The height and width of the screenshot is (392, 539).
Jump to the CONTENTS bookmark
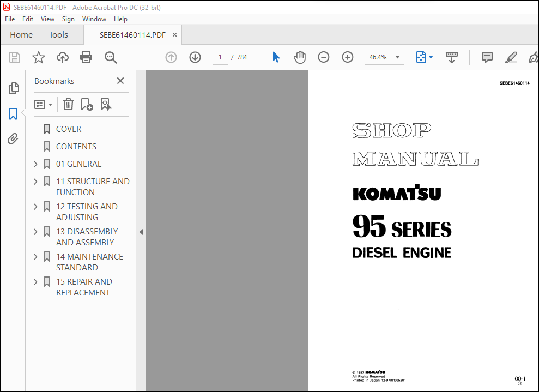[x=76, y=147]
